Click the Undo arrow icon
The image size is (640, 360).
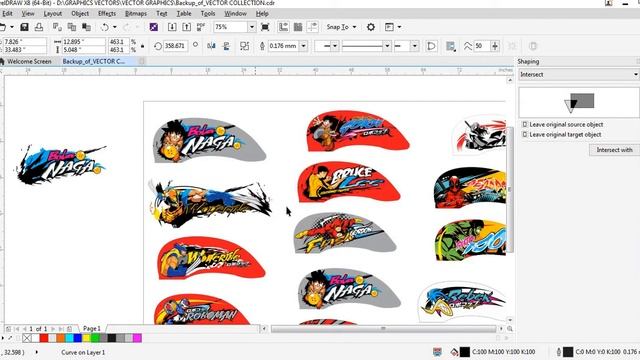pos(105,27)
